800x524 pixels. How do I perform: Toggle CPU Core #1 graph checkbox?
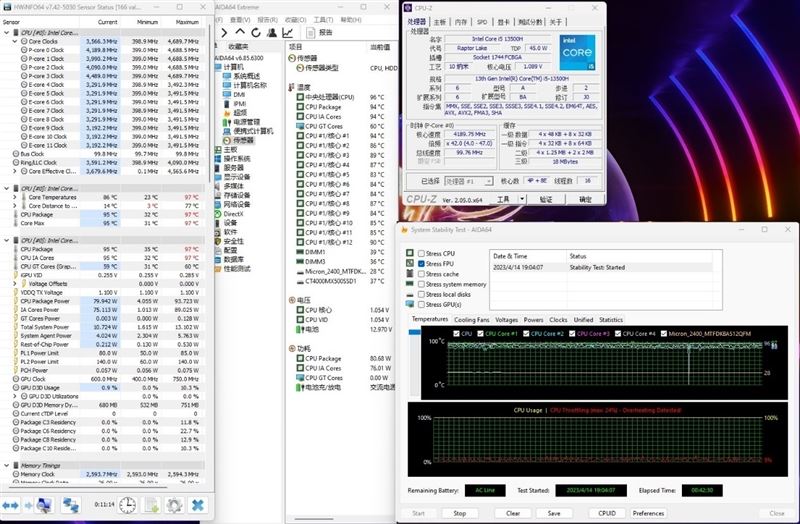(481, 334)
